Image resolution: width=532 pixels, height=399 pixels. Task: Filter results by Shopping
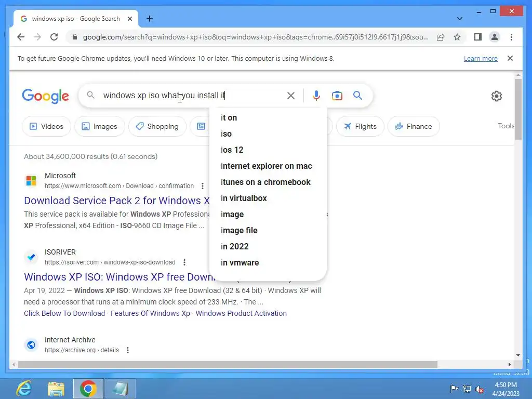coord(157,126)
